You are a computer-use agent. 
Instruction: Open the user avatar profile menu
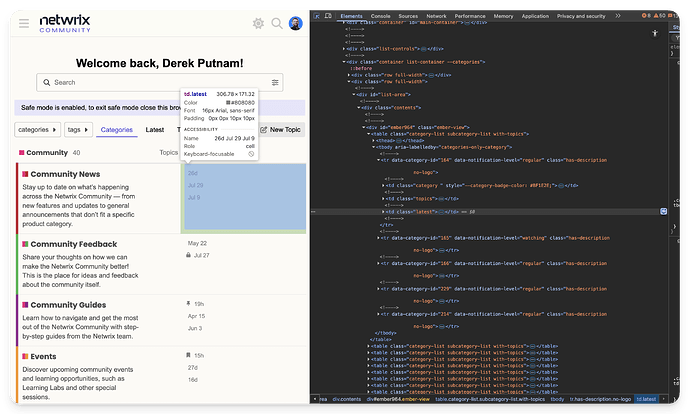pos(296,23)
